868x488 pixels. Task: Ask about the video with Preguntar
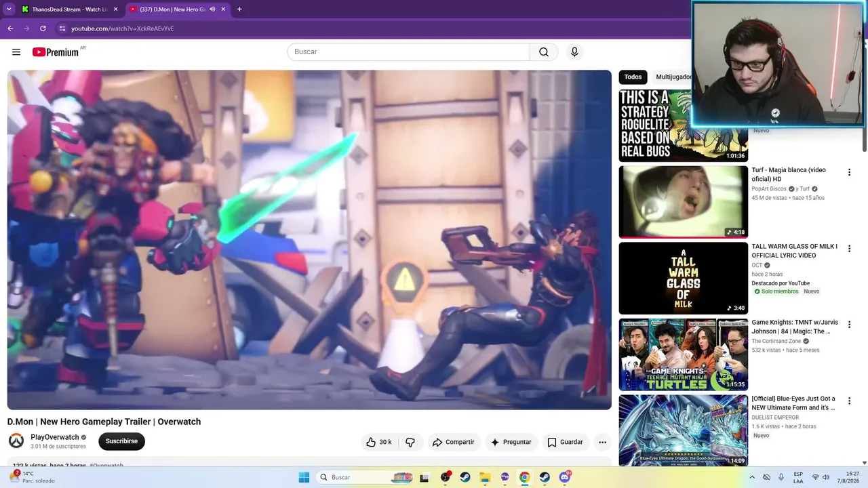(511, 442)
